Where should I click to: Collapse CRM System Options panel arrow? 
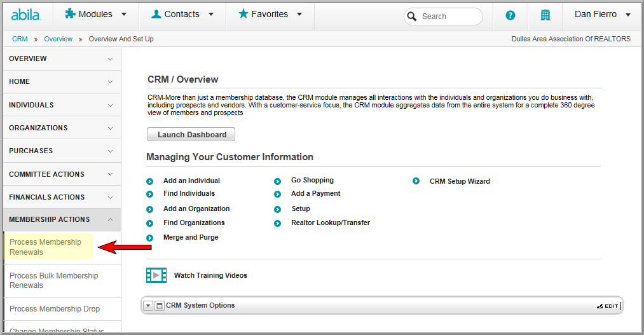pos(148,306)
